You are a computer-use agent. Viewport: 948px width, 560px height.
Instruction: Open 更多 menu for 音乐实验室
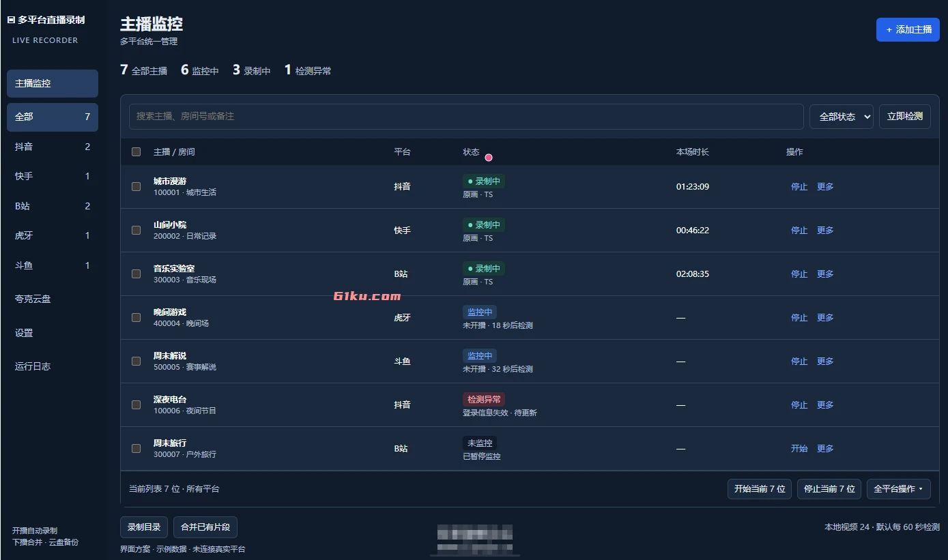825,274
